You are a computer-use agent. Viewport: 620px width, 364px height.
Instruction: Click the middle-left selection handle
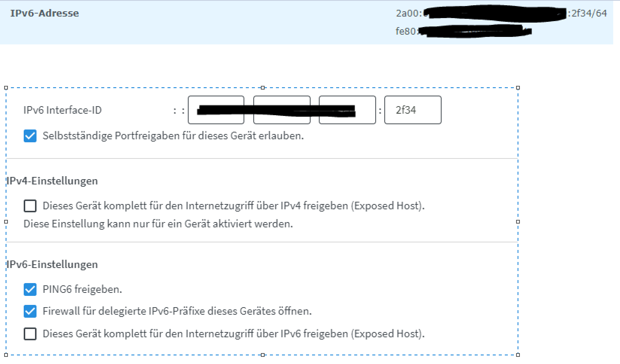coord(6,222)
